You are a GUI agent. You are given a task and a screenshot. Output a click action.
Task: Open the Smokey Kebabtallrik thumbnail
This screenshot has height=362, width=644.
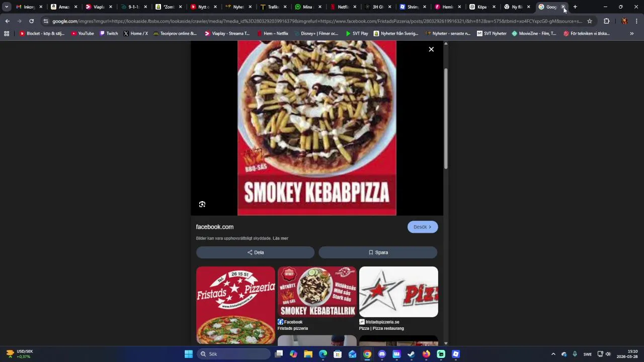pos(317,292)
